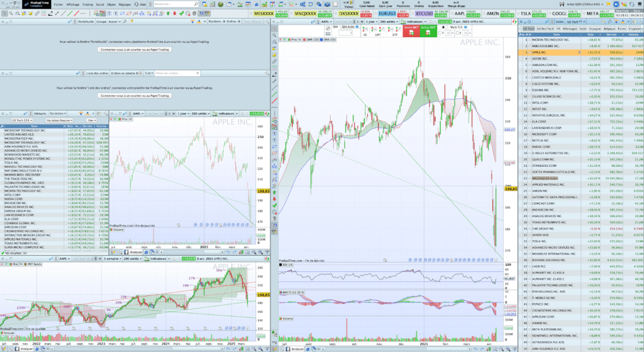Toggle the S stop-loss checkbox
Viewport: 644px width, 352px height.
(x=457, y=33)
